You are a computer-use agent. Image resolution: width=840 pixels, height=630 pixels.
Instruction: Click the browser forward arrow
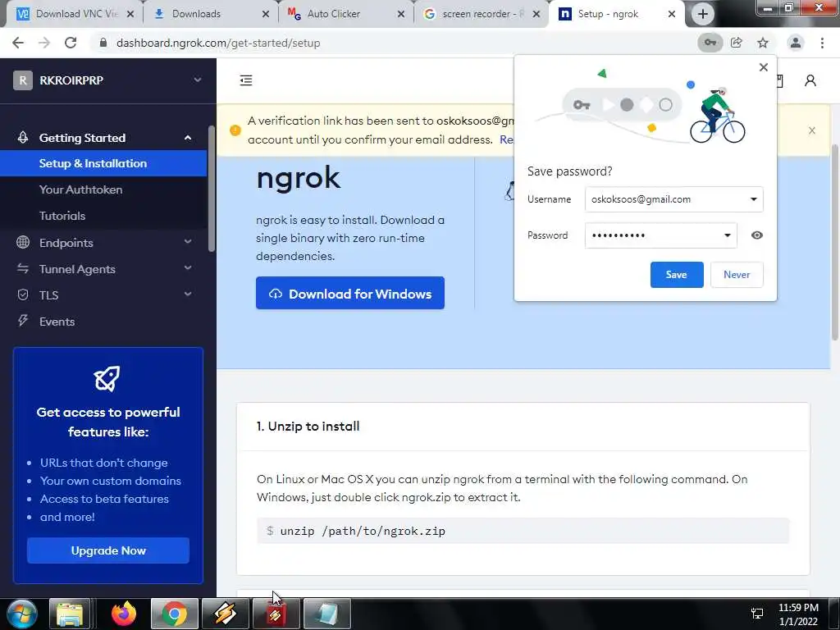click(44, 43)
